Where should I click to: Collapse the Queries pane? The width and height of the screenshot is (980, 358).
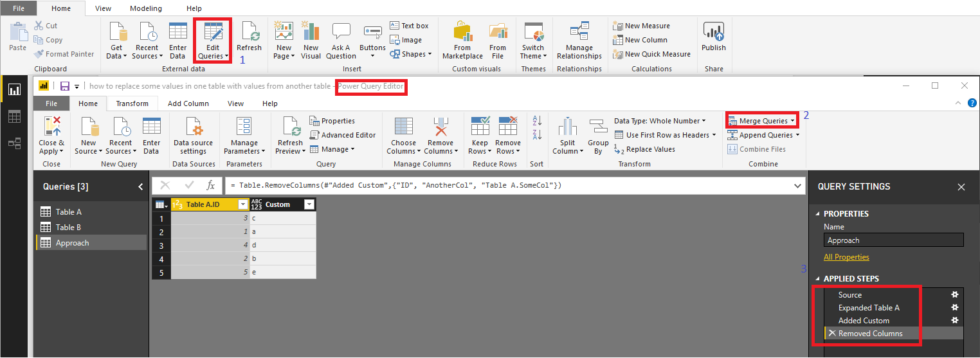click(x=141, y=187)
